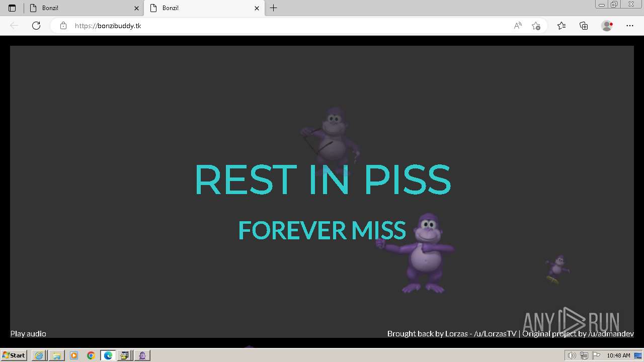Click the Brought back by Lorzas credit
This screenshot has height=362, width=644.
point(452,334)
